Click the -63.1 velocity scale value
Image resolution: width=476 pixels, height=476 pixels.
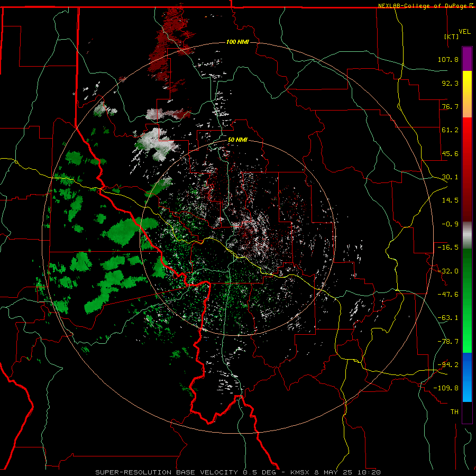448,318
